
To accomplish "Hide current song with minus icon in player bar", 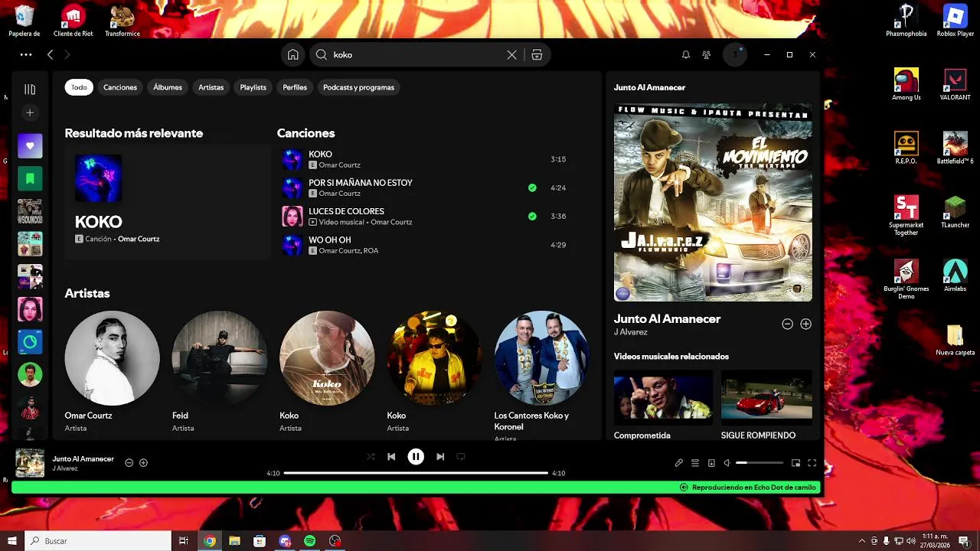I will (129, 463).
